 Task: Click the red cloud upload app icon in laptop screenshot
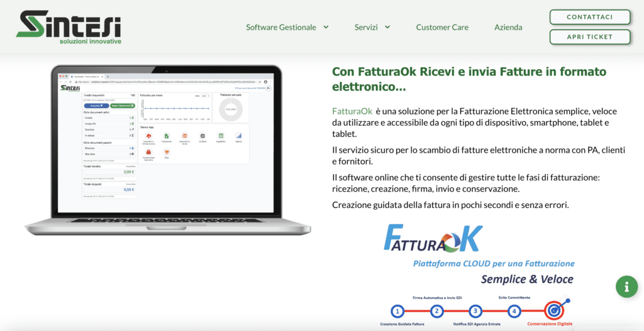point(148,136)
